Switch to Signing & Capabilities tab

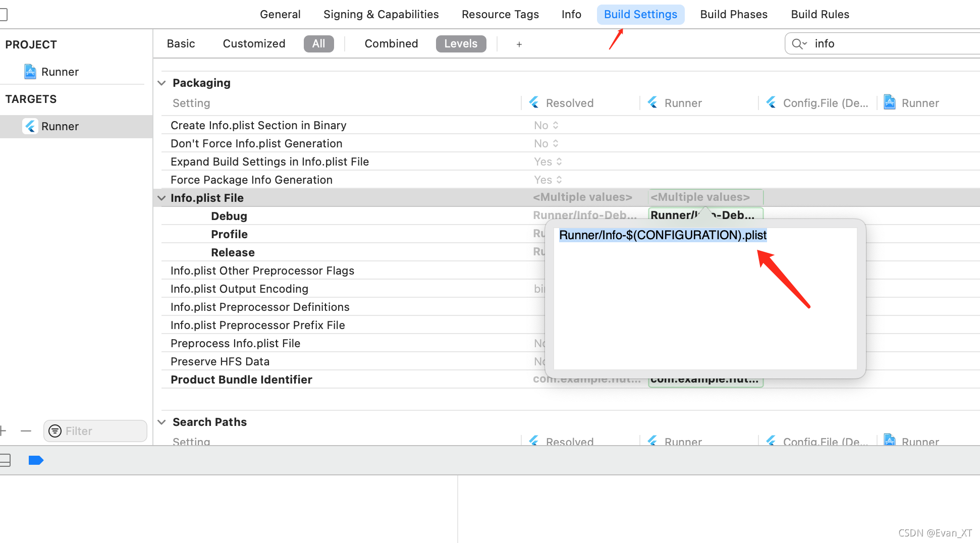381,14
